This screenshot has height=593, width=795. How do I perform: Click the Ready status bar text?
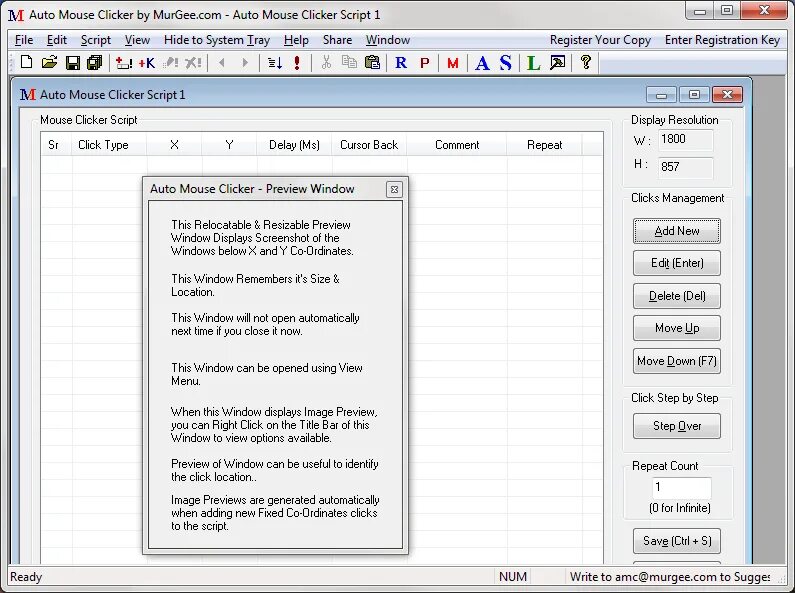click(x=26, y=577)
